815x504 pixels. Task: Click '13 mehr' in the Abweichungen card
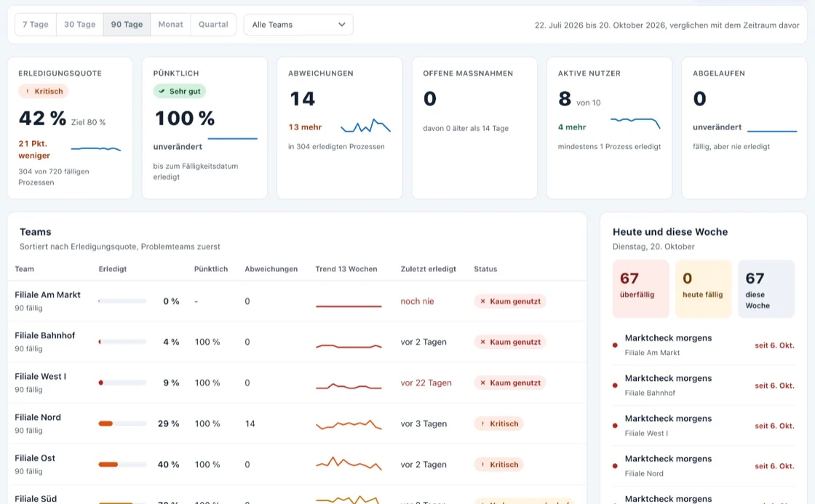pyautogui.click(x=305, y=127)
